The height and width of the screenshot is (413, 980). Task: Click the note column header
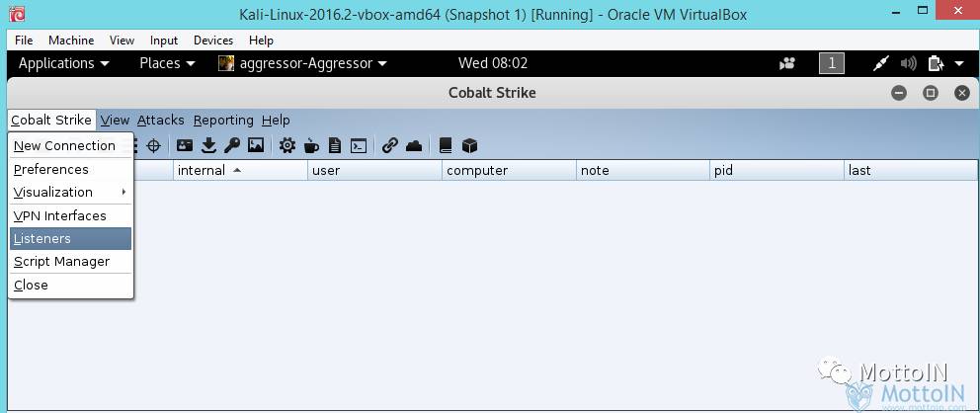[643, 171]
